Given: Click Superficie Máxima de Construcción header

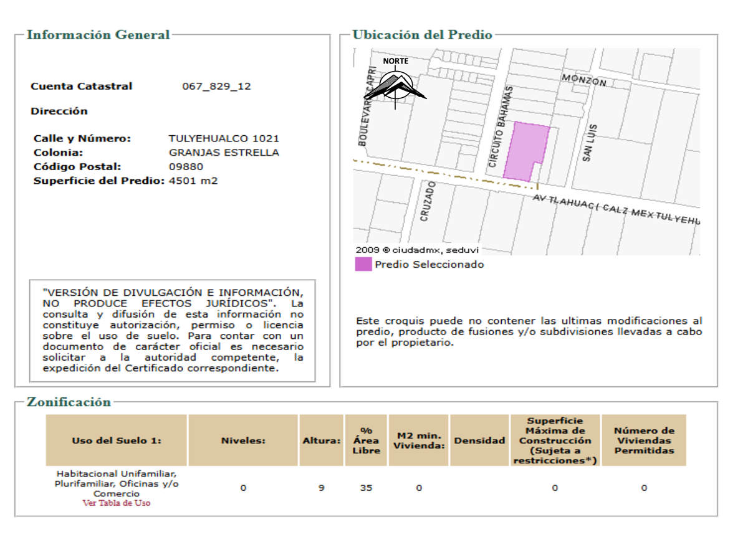Looking at the screenshot, I should click(555, 440).
